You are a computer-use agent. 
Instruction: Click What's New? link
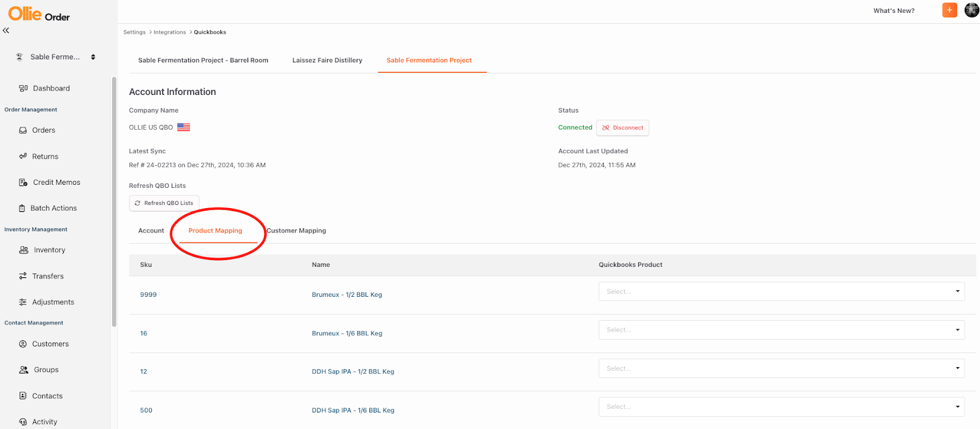click(894, 10)
